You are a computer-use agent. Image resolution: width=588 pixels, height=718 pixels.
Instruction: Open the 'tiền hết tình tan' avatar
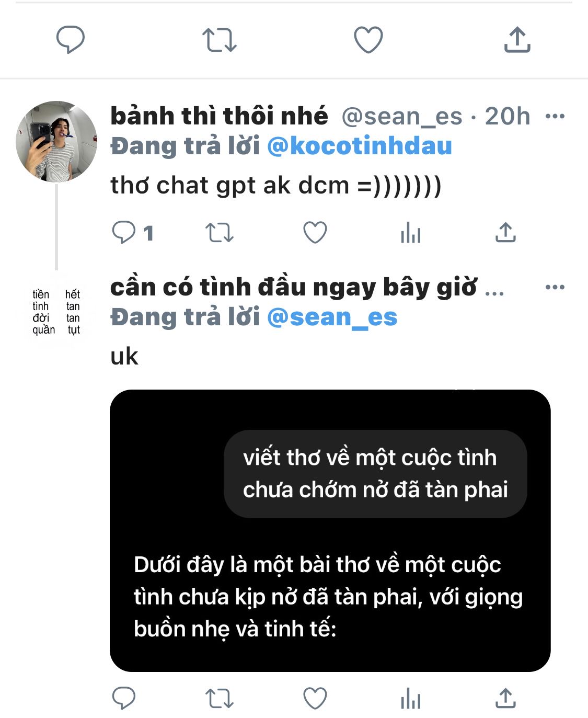coord(56,312)
